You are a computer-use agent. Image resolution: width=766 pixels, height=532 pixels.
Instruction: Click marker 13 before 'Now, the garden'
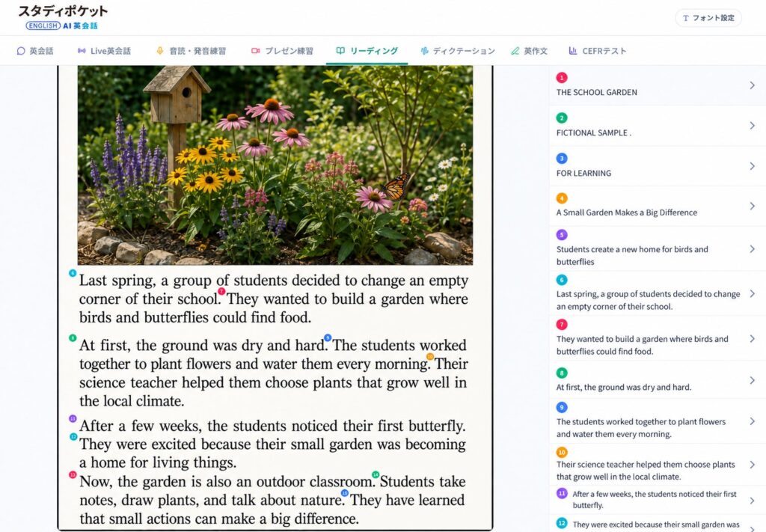coord(73,475)
